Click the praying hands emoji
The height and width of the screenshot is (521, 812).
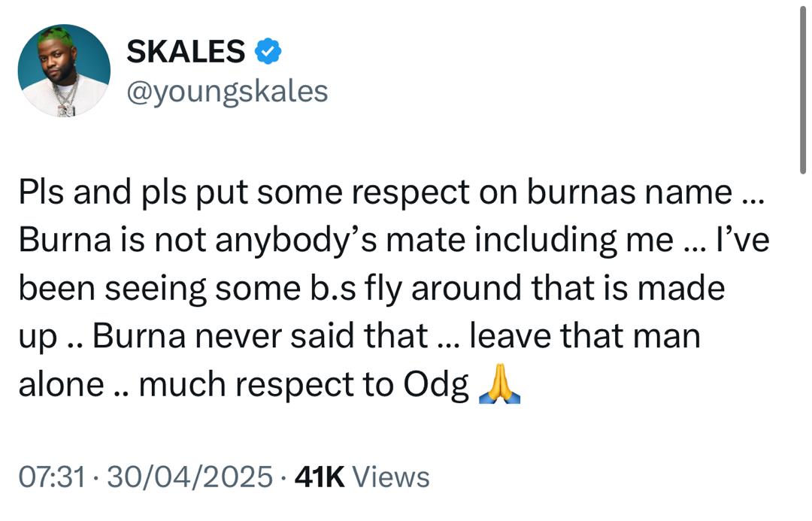pos(499,386)
